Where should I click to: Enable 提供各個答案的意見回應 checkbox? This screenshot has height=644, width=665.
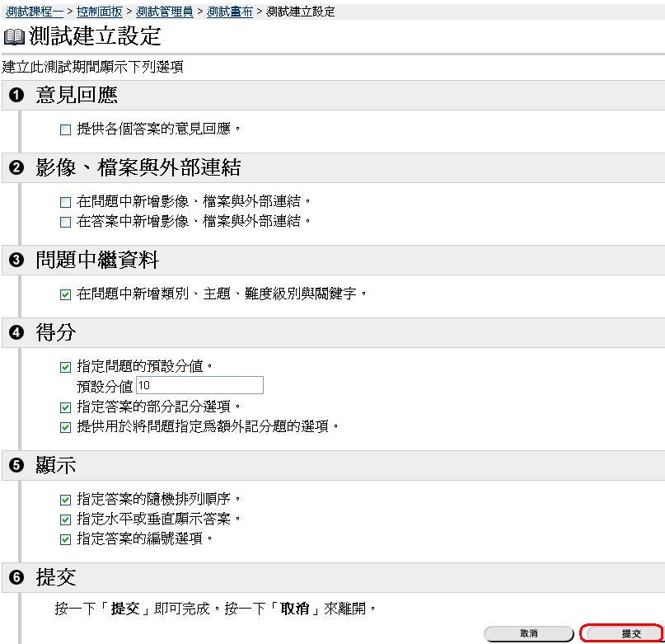(66, 129)
